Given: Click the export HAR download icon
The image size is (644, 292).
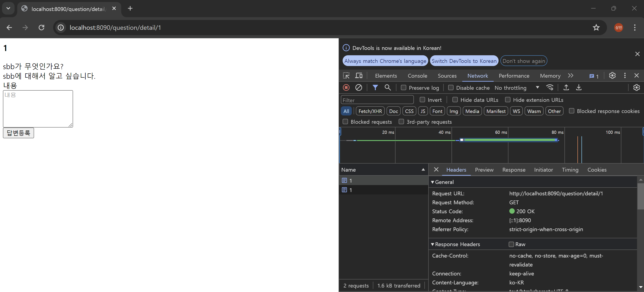Looking at the screenshot, I should click(579, 88).
